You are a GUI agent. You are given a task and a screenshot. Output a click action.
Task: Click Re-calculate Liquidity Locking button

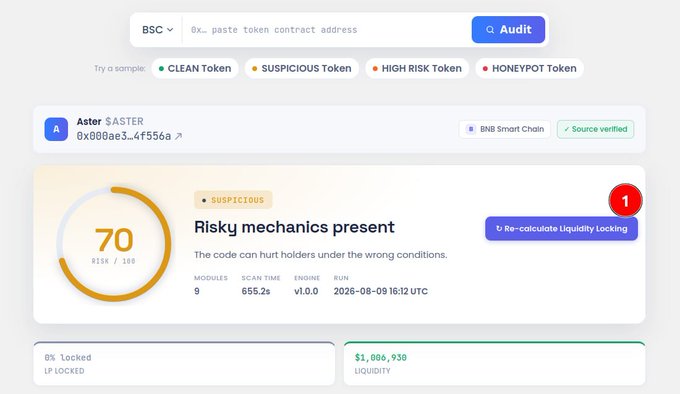(x=562, y=228)
